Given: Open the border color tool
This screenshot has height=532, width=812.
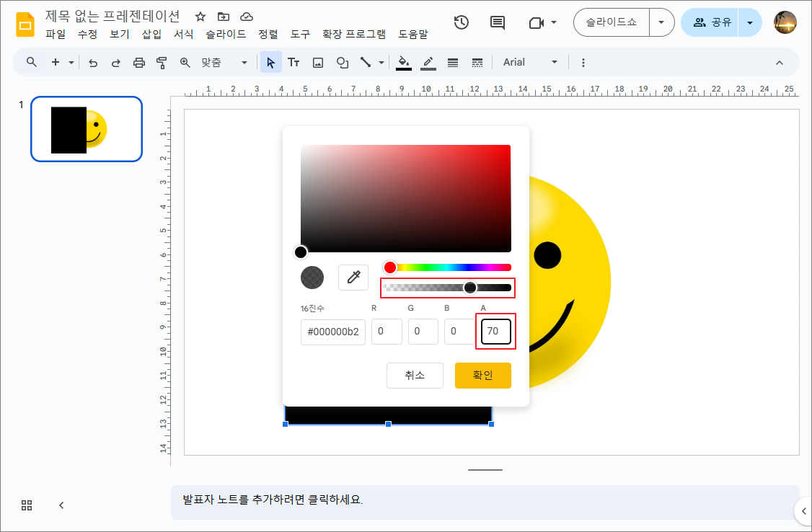Looking at the screenshot, I should (x=428, y=62).
